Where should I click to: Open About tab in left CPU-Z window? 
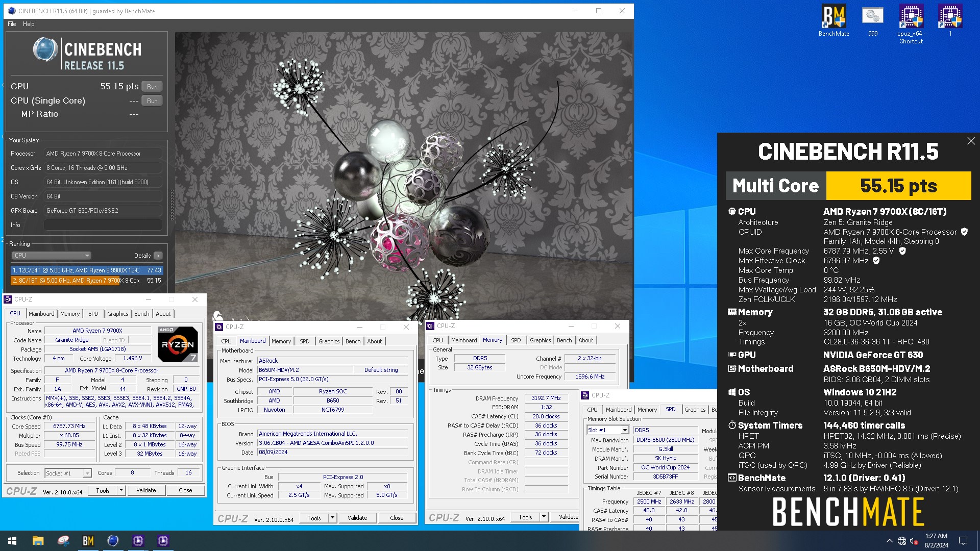[163, 314]
